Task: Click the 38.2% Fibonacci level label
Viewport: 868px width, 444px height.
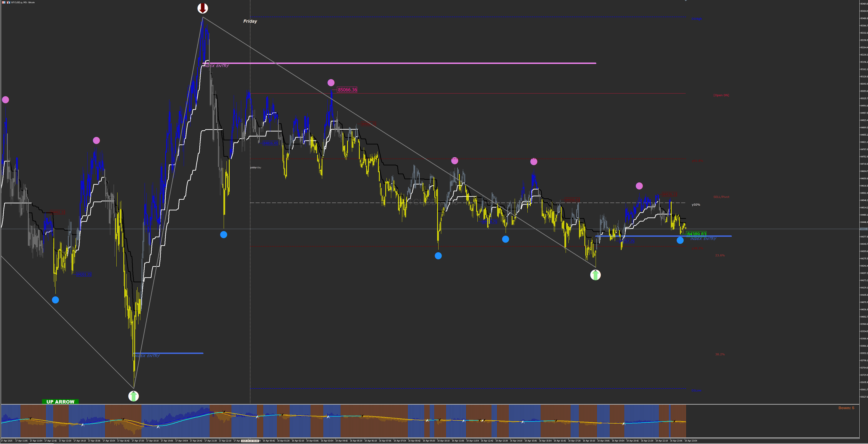Action: point(720,354)
